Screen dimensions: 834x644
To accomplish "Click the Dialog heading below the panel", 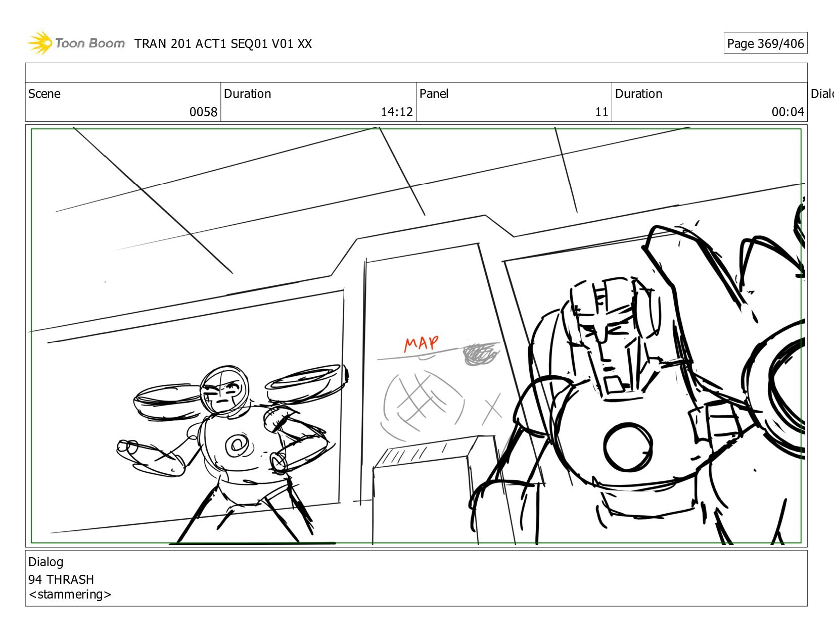I will pos(46,562).
